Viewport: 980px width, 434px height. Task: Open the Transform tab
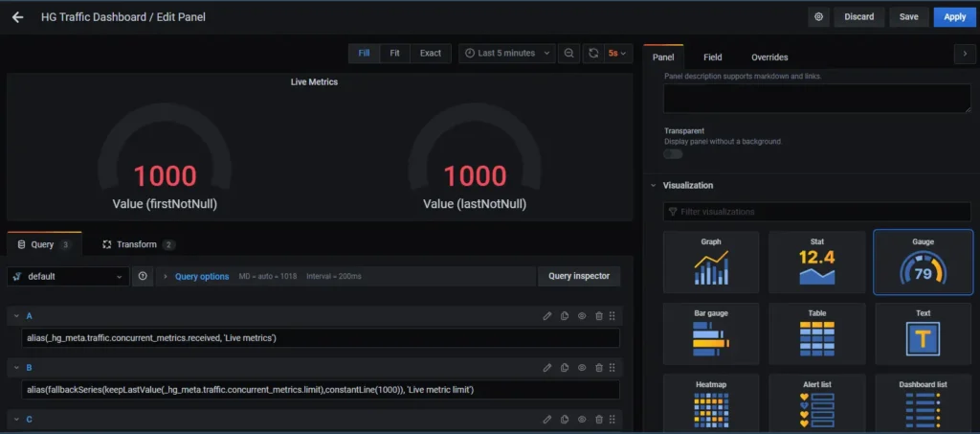(139, 244)
